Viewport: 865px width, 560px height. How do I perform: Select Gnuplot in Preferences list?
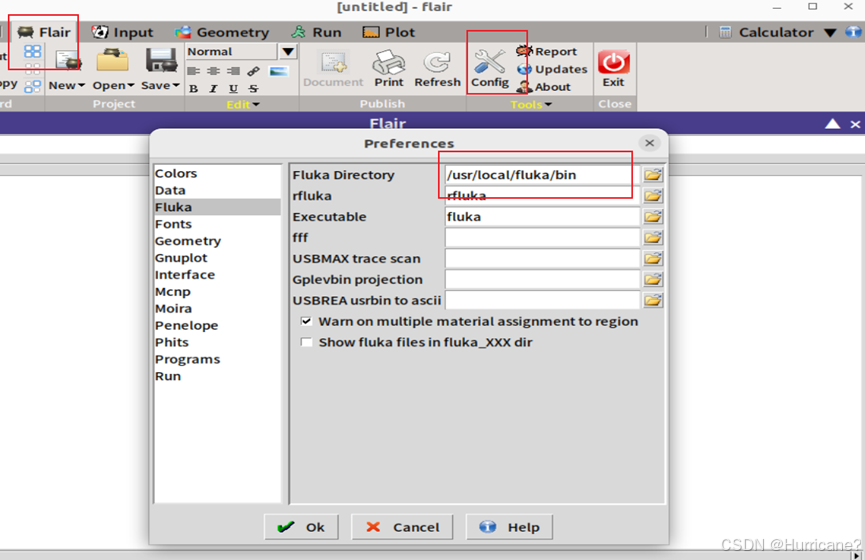click(x=217, y=258)
